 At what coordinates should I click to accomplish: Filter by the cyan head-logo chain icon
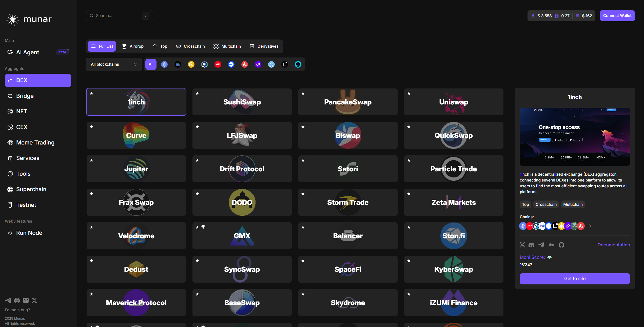298,64
